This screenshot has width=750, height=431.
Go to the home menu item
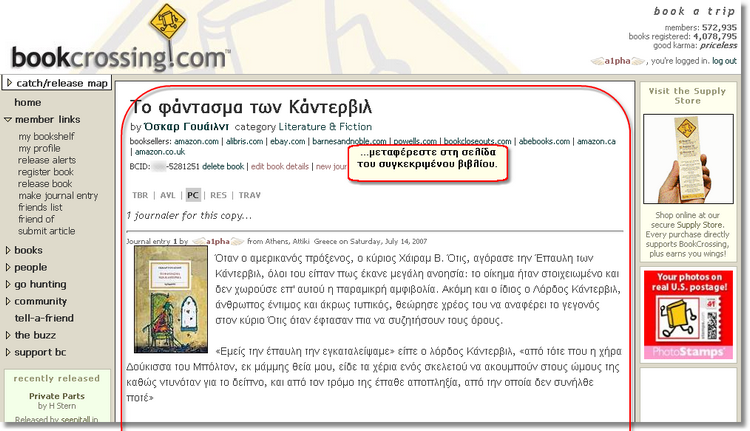click(x=28, y=102)
